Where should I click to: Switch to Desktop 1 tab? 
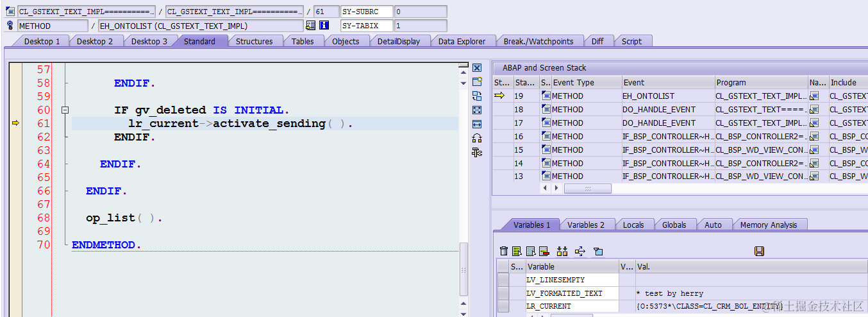tap(42, 41)
